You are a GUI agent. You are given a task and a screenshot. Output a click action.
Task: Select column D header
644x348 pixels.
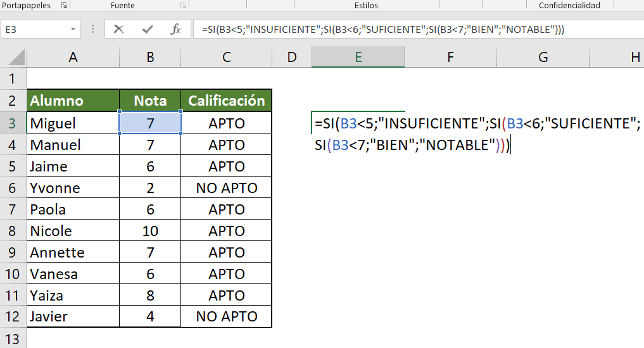pyautogui.click(x=292, y=57)
